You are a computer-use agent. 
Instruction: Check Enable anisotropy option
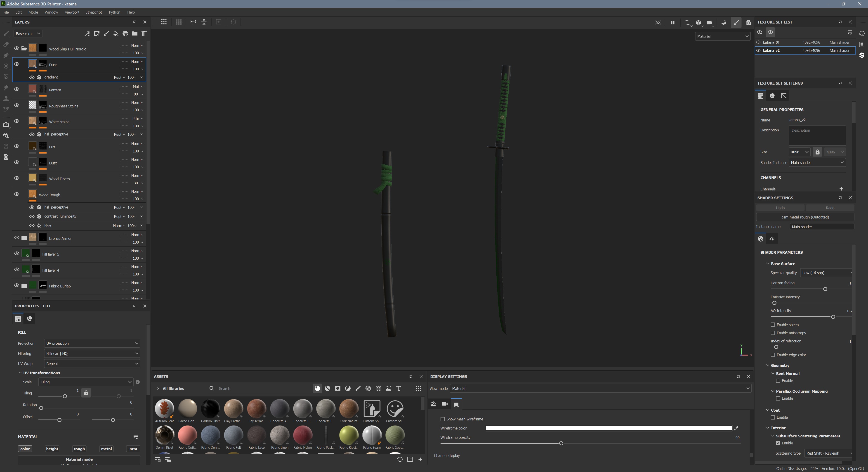pyautogui.click(x=773, y=333)
